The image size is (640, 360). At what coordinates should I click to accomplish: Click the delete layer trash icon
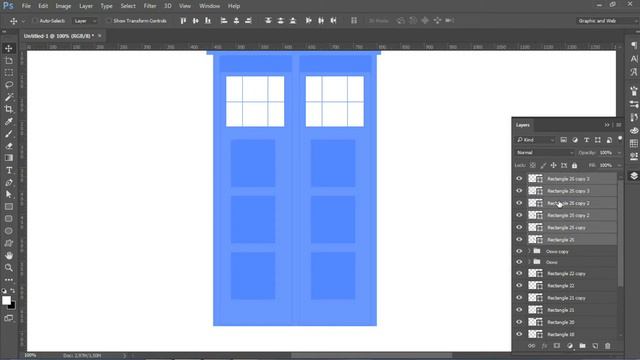(x=608, y=346)
